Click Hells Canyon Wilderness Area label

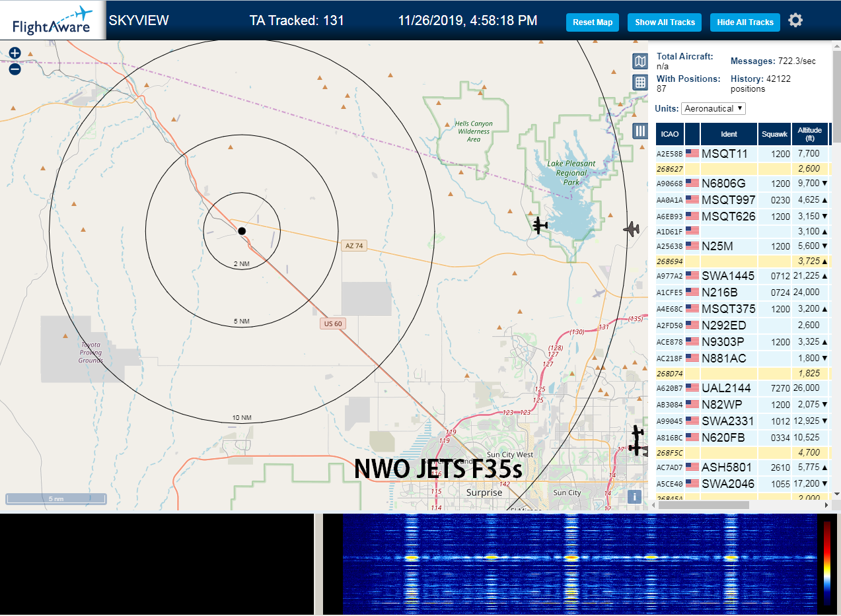[474, 131]
